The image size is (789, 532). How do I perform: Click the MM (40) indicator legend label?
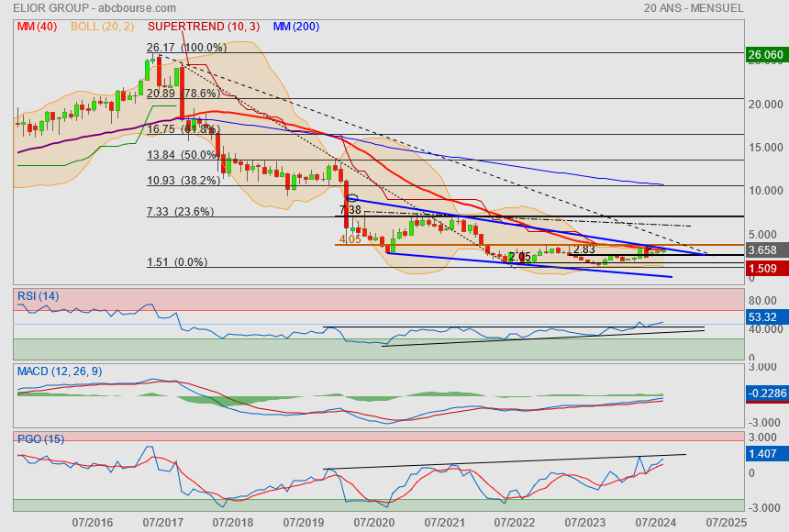[x=37, y=27]
